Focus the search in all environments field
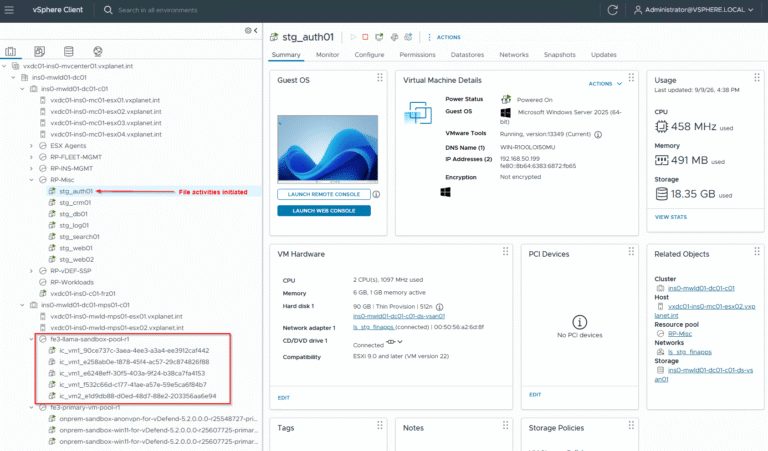This screenshot has width=768, height=451. pyautogui.click(x=158, y=10)
